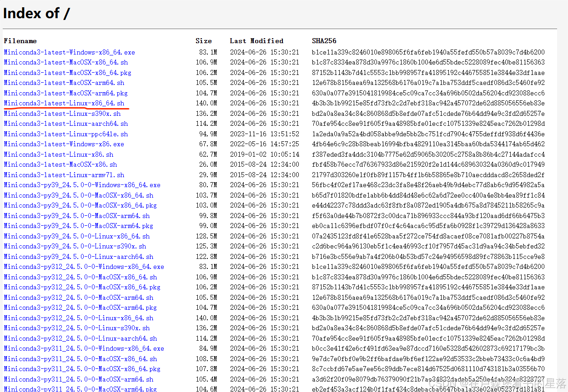
Task: Click the "Last Modified" column header
Action: pos(256,41)
